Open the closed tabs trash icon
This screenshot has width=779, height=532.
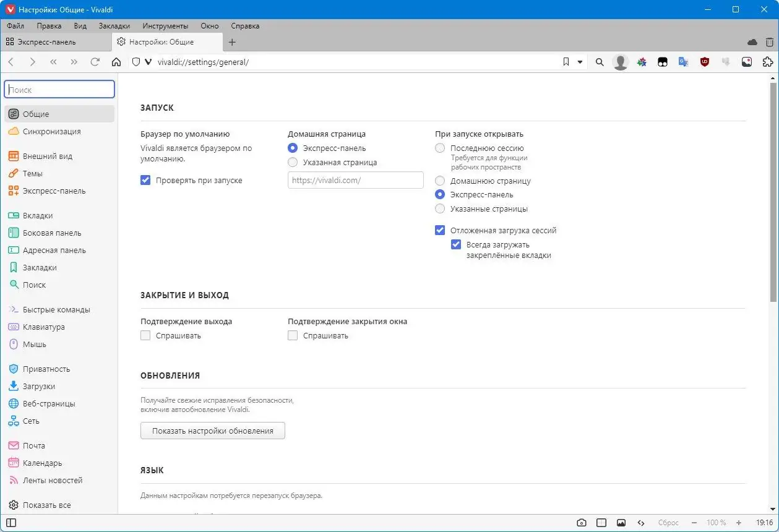point(769,42)
